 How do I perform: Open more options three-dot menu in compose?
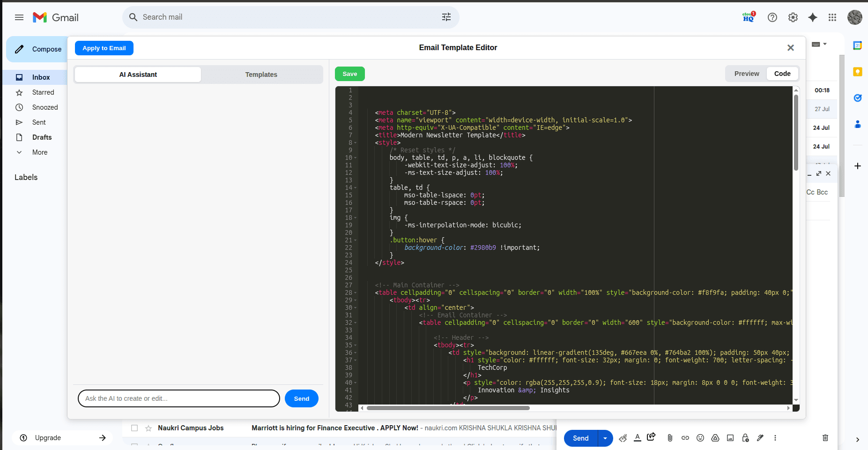point(775,438)
